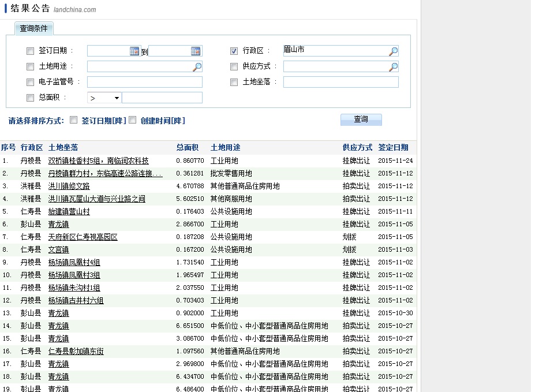The width and height of the screenshot is (554, 392).
Task: Open link 天府新区仁寿视高园区
Action: pyautogui.click(x=83, y=237)
